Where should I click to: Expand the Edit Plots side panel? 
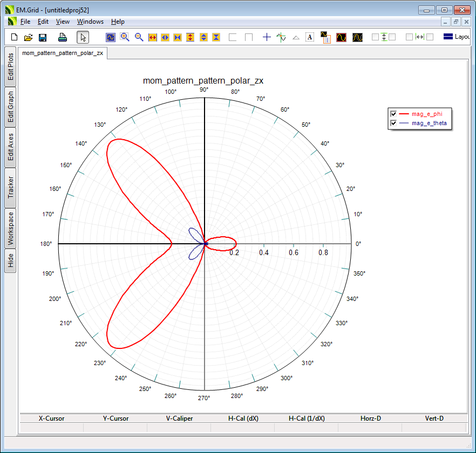(10, 67)
